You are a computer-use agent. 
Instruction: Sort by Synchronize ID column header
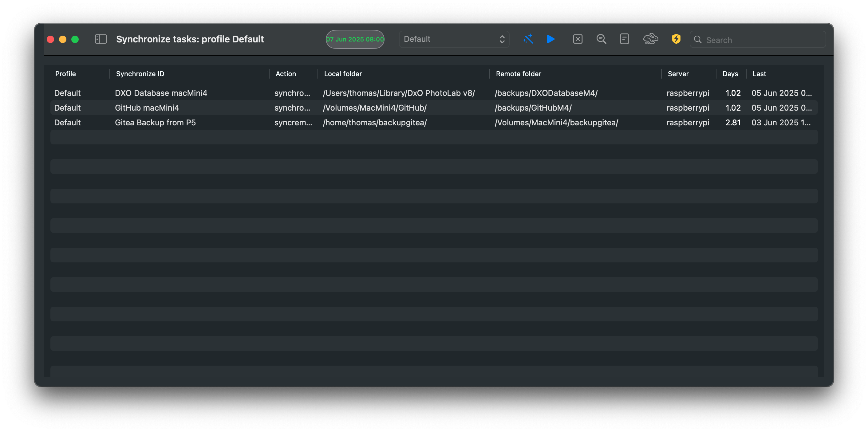[140, 74]
